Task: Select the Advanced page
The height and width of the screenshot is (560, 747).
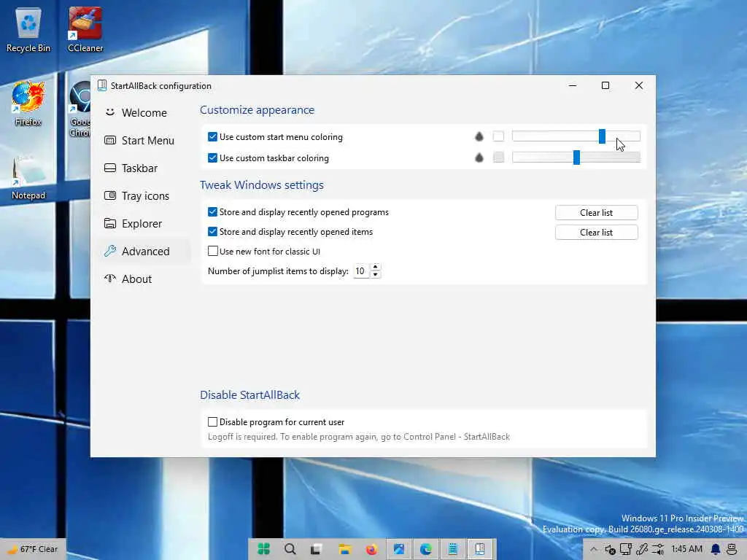Action: pyautogui.click(x=144, y=251)
